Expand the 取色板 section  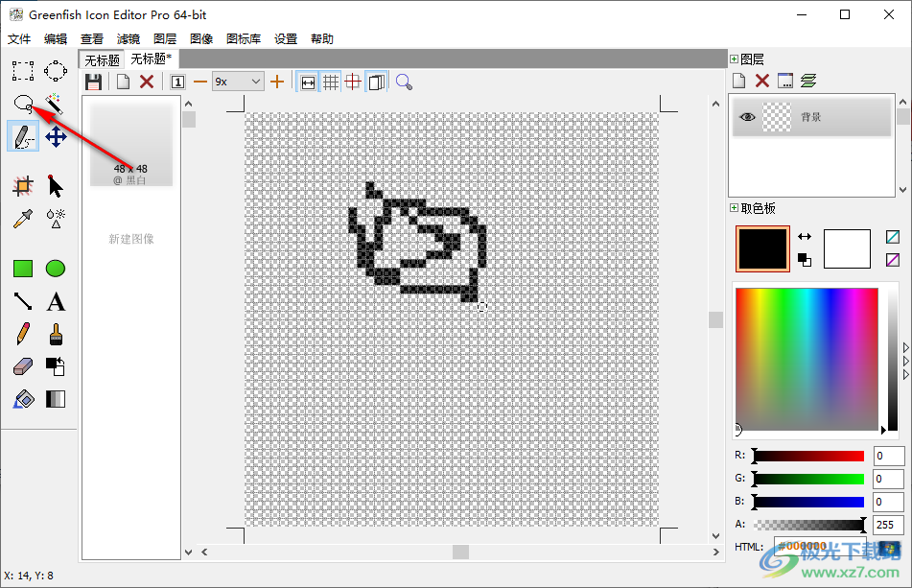pyautogui.click(x=734, y=208)
